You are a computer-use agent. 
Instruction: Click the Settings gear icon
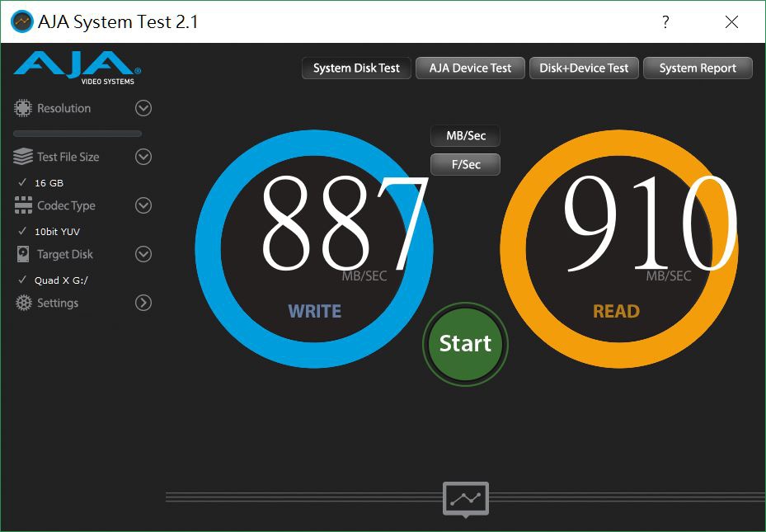coord(23,303)
